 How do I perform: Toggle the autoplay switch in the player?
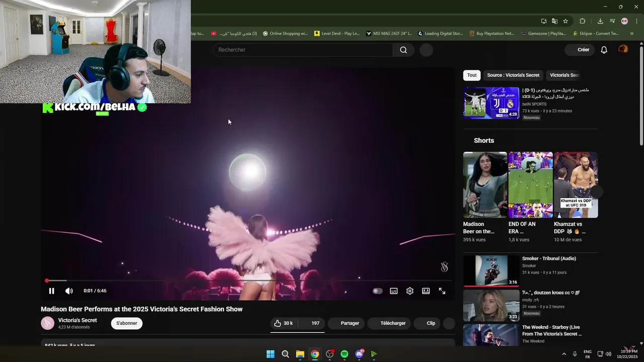point(377,291)
